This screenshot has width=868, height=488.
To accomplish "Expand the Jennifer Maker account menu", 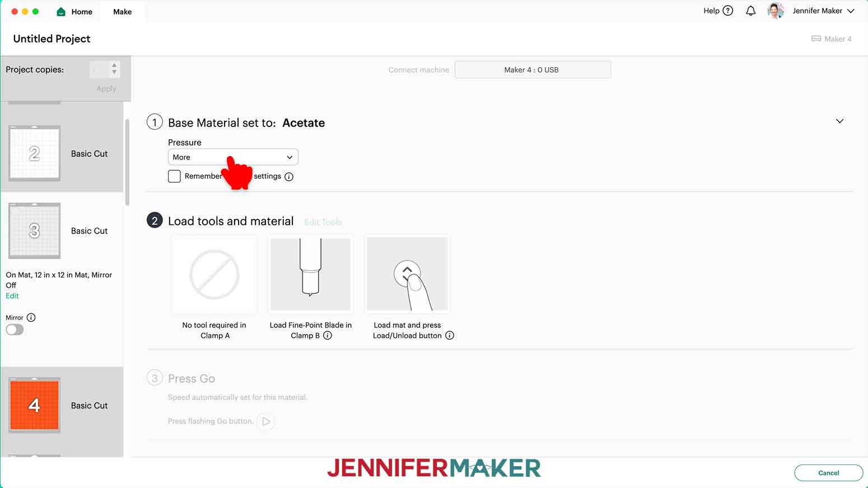I will 851,11.
